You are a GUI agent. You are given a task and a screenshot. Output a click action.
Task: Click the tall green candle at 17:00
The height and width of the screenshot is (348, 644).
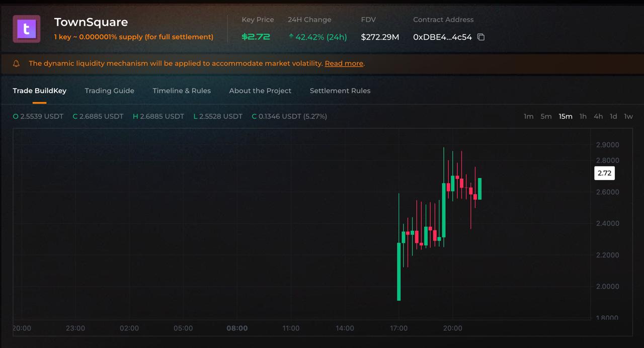(399, 272)
